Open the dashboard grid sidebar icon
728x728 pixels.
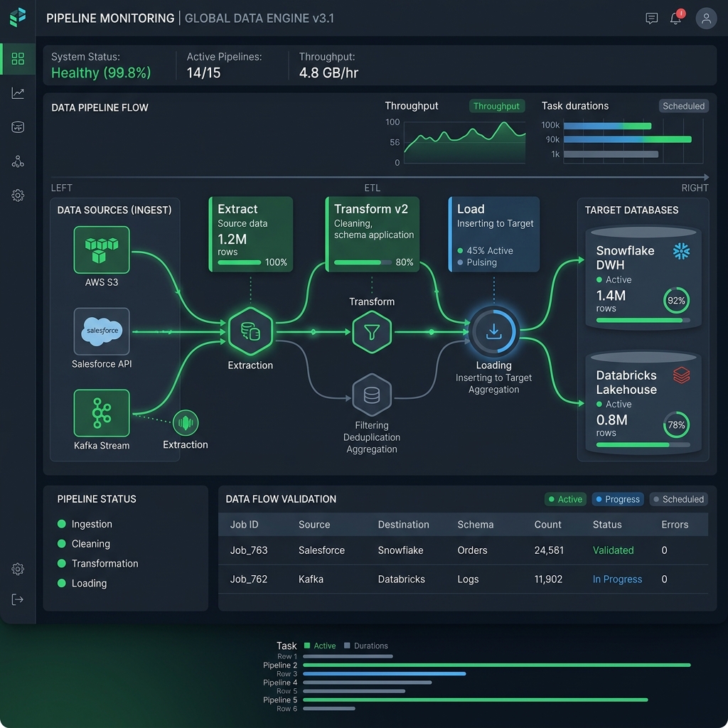click(18, 58)
